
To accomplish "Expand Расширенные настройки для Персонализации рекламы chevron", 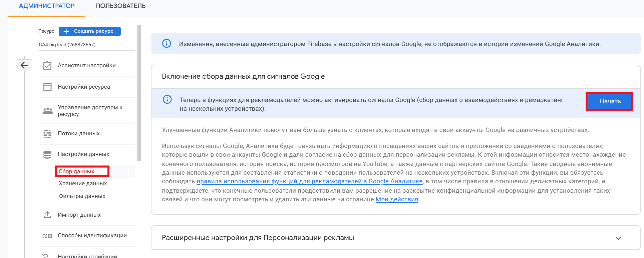I will (x=618, y=238).
